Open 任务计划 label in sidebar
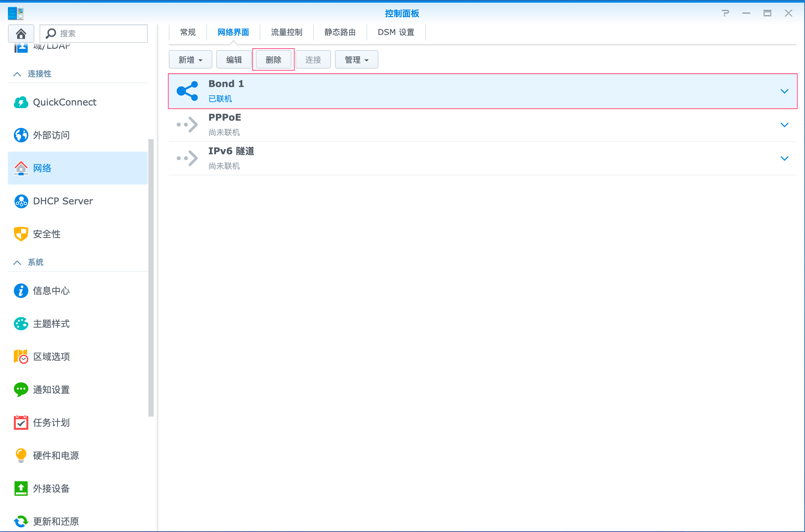This screenshot has height=532, width=805. (x=51, y=423)
